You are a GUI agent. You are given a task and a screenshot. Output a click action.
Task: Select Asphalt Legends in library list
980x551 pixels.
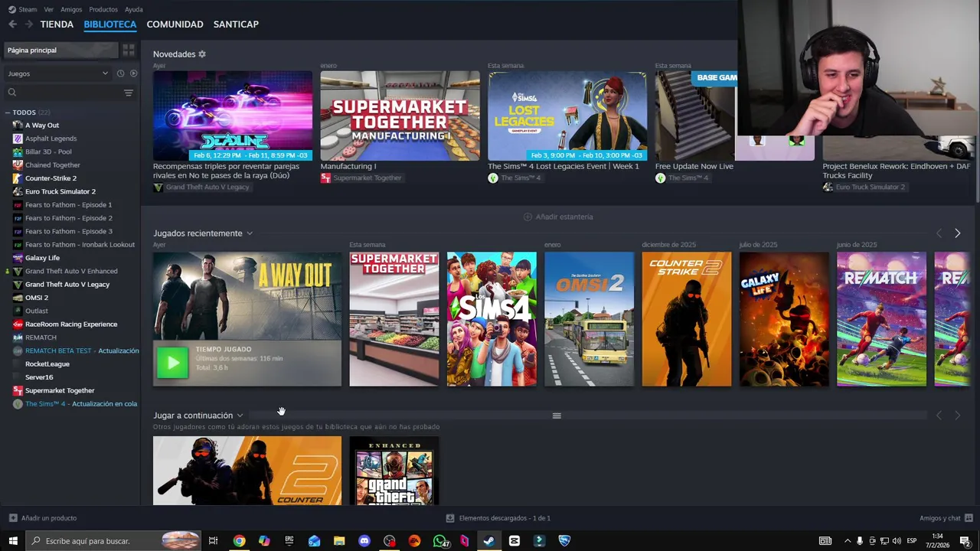pos(51,139)
